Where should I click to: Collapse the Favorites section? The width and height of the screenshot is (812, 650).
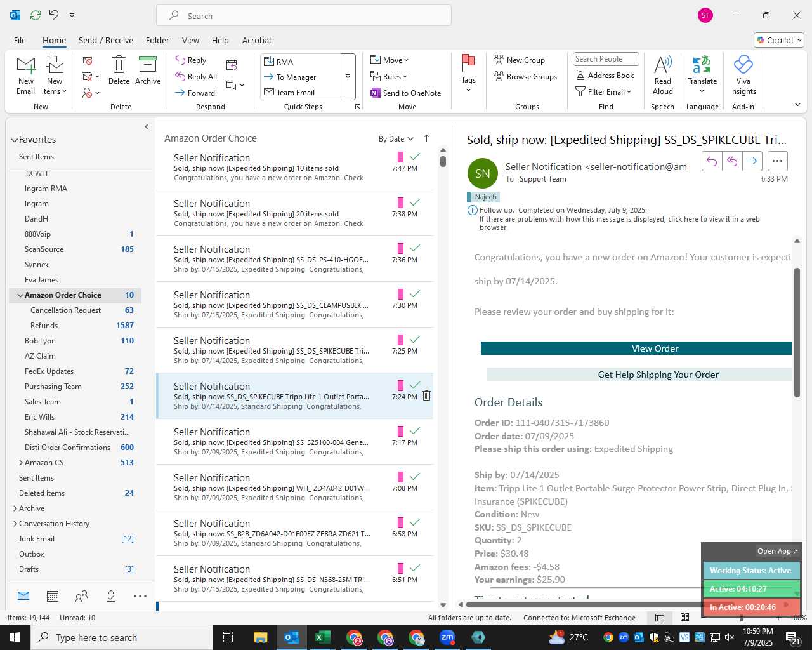tap(14, 140)
